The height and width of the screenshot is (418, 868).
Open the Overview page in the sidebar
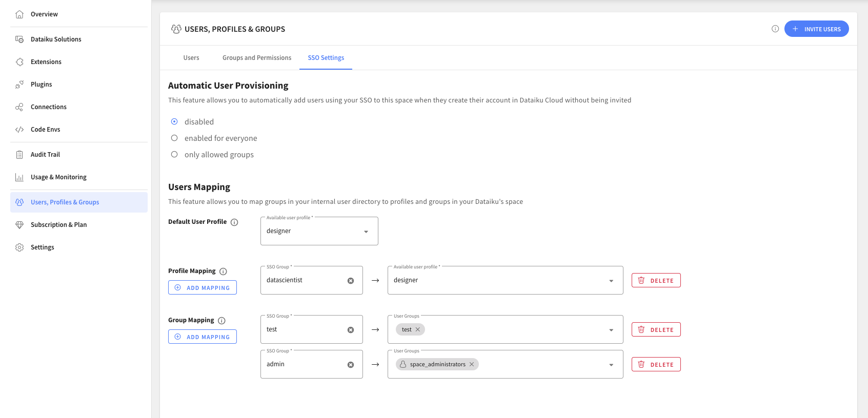[79, 14]
